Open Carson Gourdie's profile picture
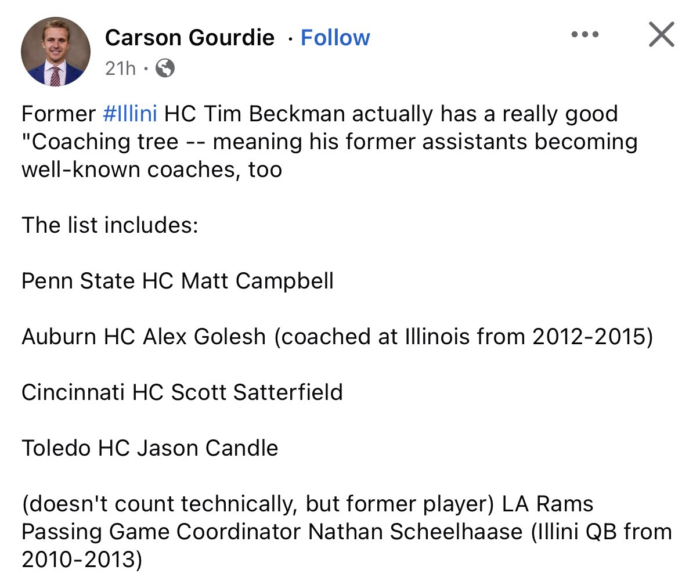 pyautogui.click(x=56, y=52)
